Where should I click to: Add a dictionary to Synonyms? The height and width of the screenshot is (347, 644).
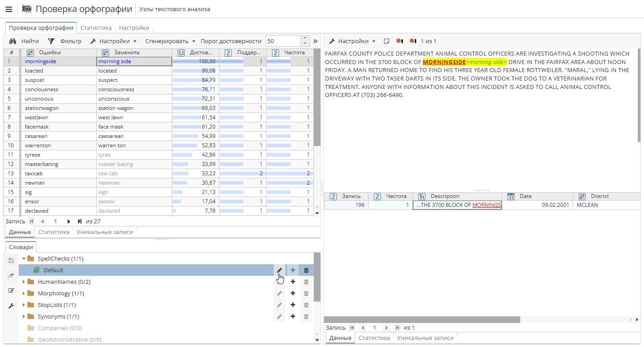tap(293, 316)
